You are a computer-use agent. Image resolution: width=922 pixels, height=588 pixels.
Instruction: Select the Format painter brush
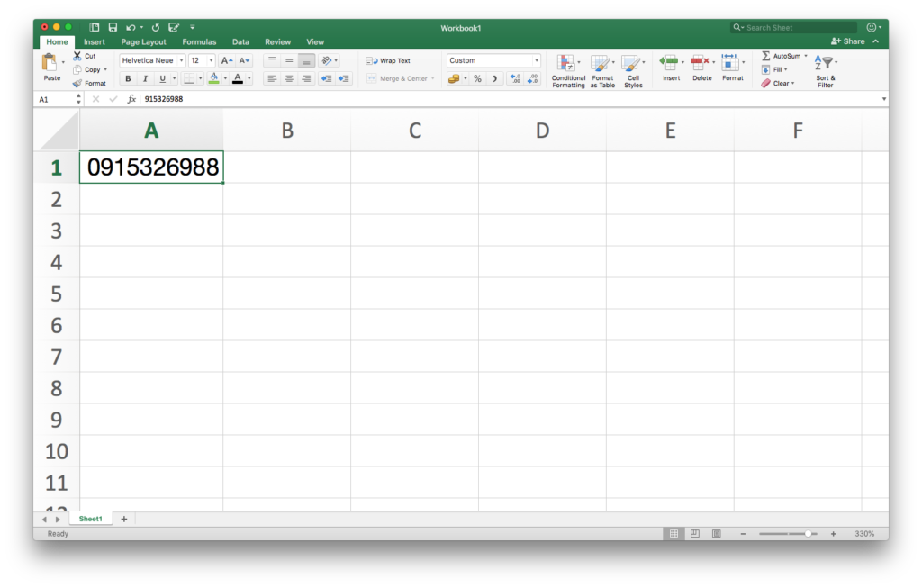(77, 83)
